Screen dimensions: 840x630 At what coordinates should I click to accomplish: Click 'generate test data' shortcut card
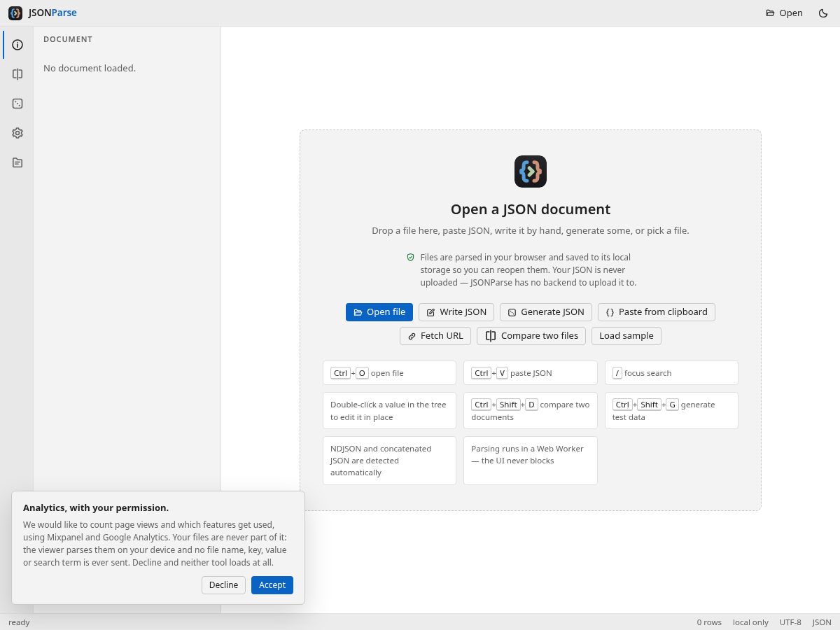click(671, 411)
